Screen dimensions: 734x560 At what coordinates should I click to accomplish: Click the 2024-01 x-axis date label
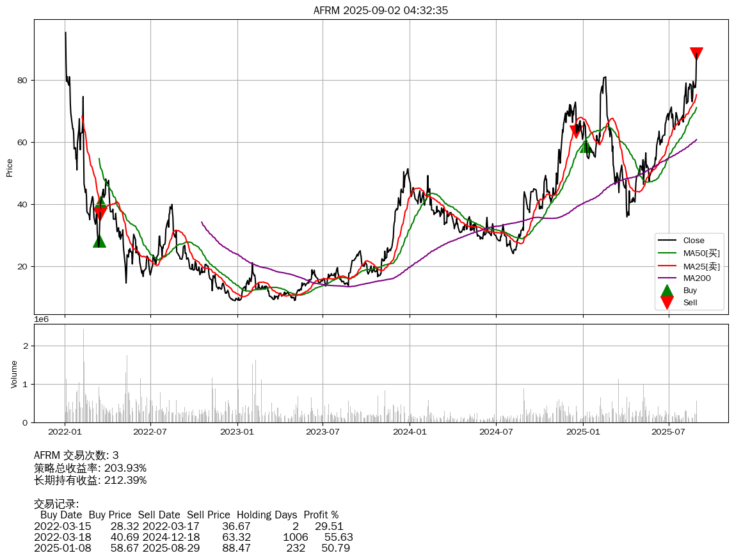410,432
